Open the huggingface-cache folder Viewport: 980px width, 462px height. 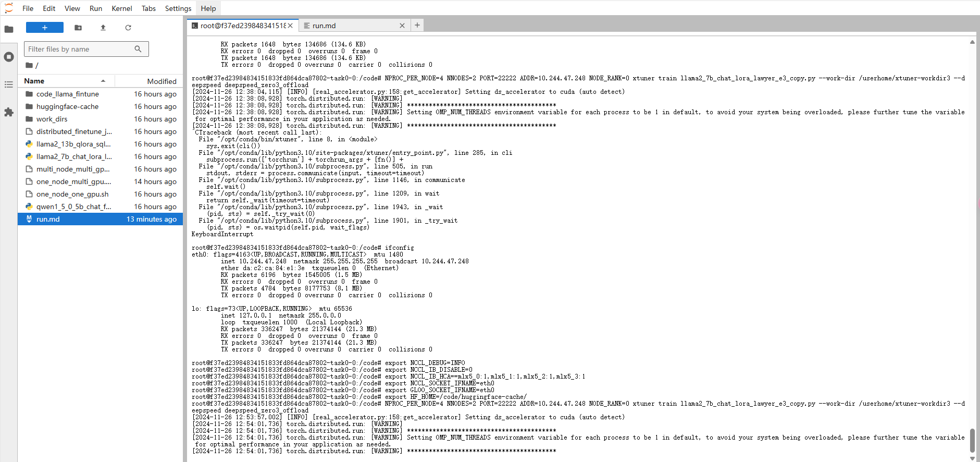pyautogui.click(x=67, y=106)
